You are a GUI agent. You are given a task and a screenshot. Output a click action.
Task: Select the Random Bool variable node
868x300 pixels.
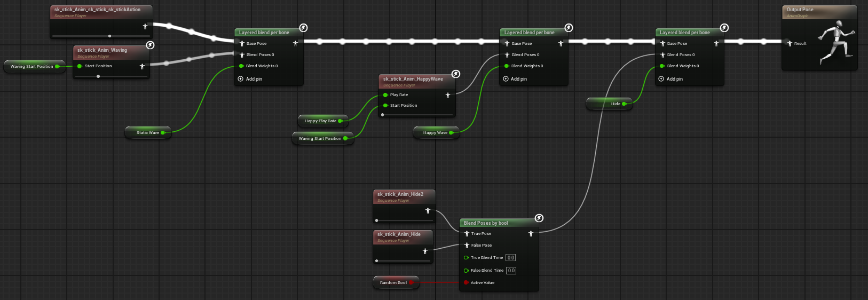[393, 283]
